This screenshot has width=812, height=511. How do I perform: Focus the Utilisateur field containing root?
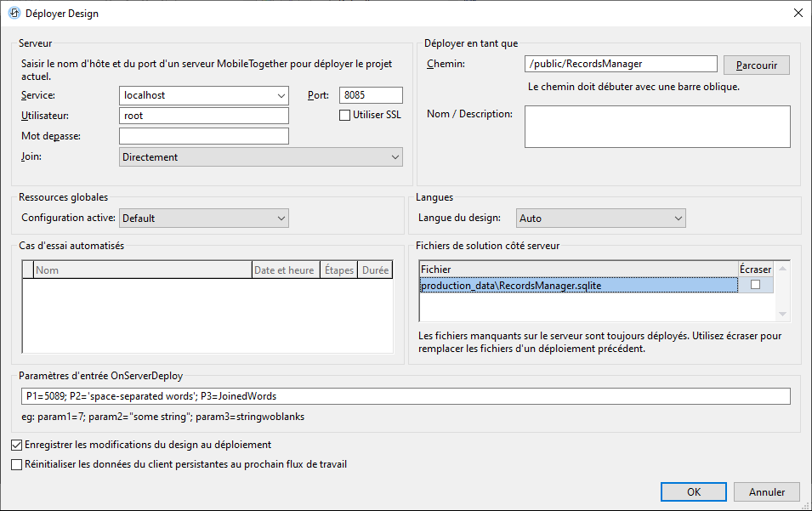coord(204,116)
